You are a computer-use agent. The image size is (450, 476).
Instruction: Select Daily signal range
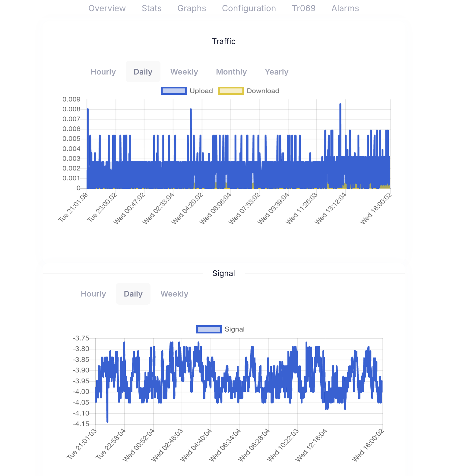(x=133, y=294)
